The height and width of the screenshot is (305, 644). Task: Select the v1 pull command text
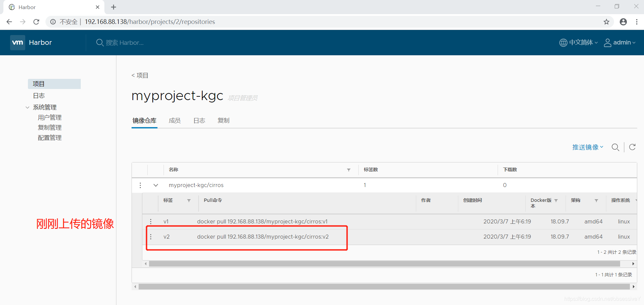262,221
